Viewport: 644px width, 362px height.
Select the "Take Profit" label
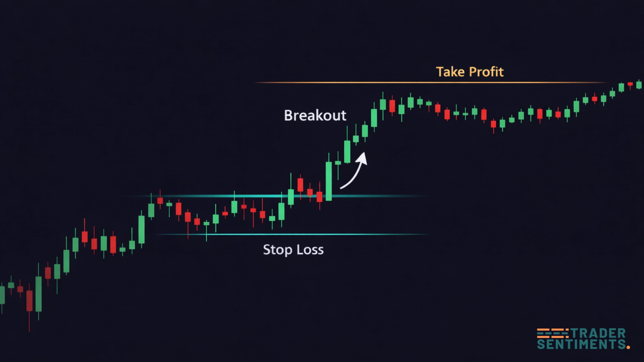(470, 72)
